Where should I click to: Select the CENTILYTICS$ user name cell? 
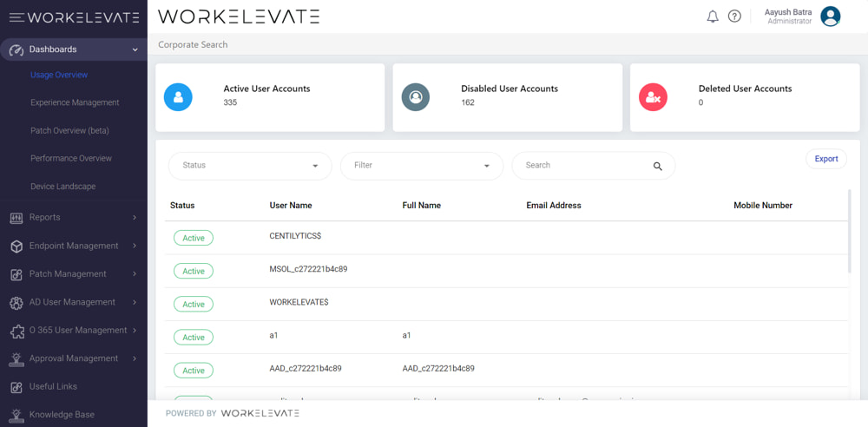coord(295,236)
